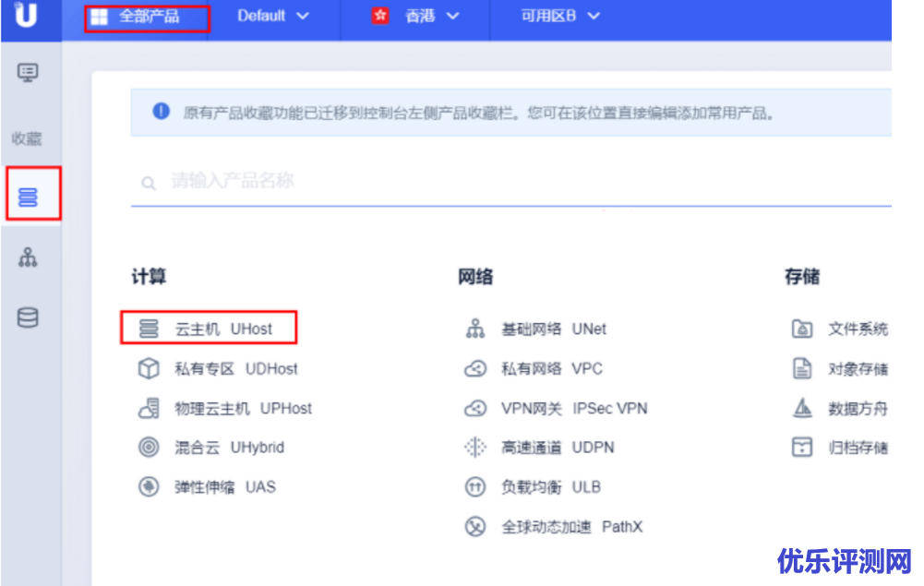Open the network tree icon in sidebar

click(28, 257)
